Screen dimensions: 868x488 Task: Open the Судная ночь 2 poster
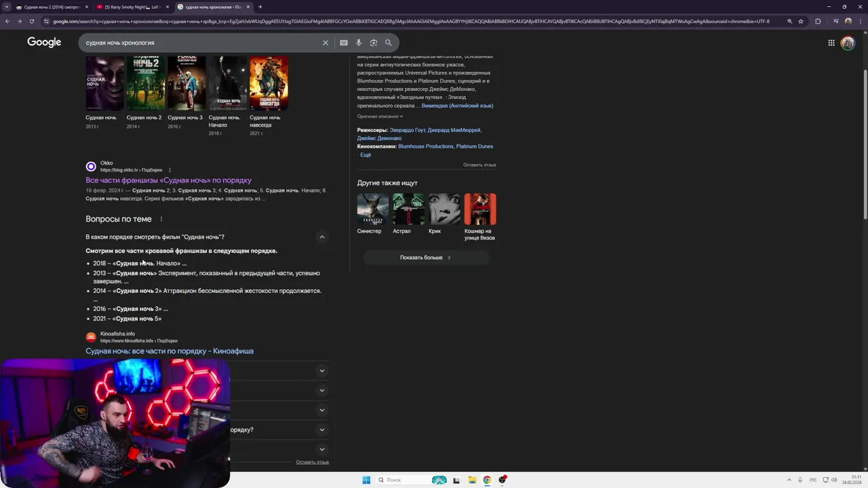[146, 84]
